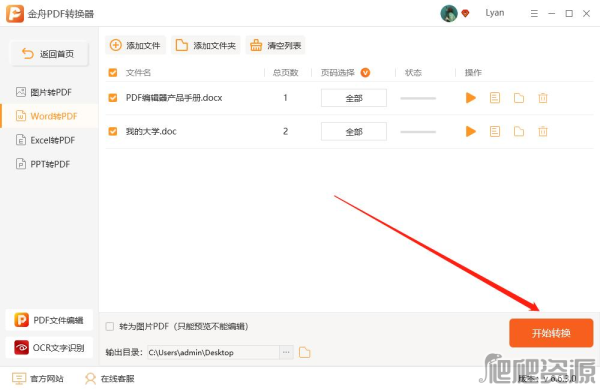Select the file name PDF编辑器产品手册.docx
The image size is (600, 390).
[174, 98]
